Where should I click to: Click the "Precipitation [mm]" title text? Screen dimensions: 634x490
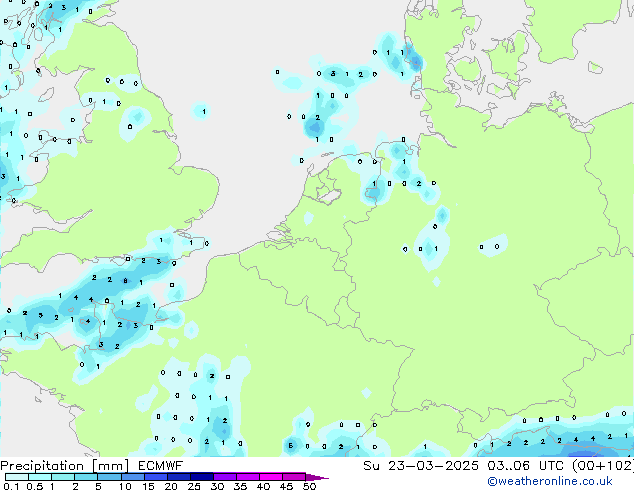(x=65, y=466)
